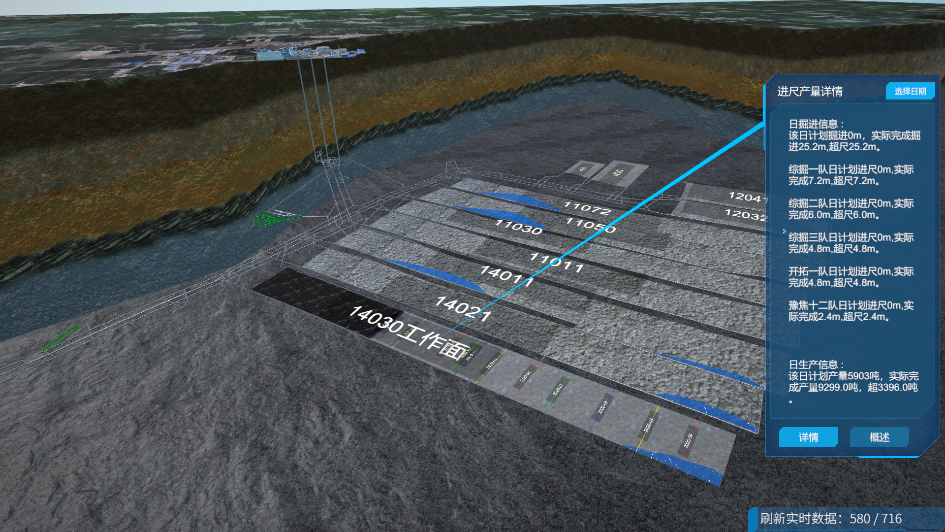Select the 14030工作面 label in the scene
Image resolution: width=945 pixels, height=532 pixels.
pos(409,332)
